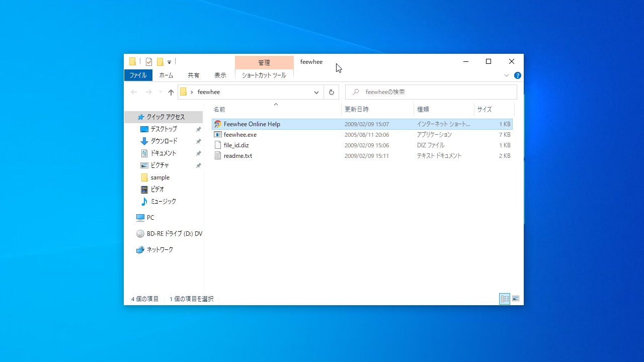Image resolution: width=644 pixels, height=362 pixels.
Task: Open デスクトップ in the navigation pane
Action: 164,129
